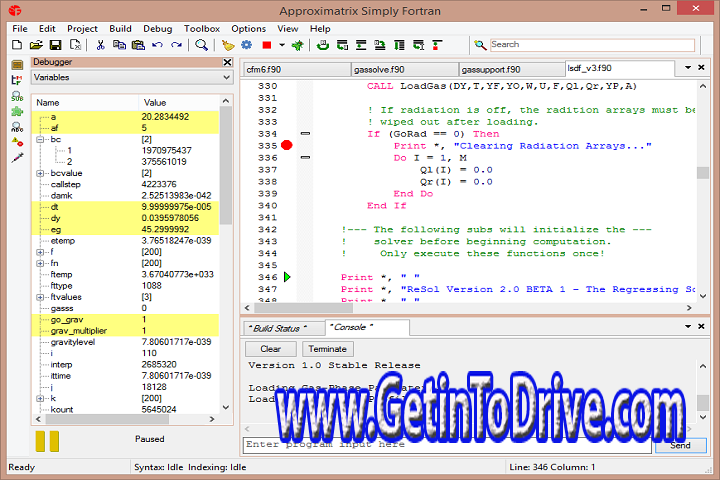Build project using blue gear icon
Screen dimensions: 720x480
pyautogui.click(x=247, y=45)
